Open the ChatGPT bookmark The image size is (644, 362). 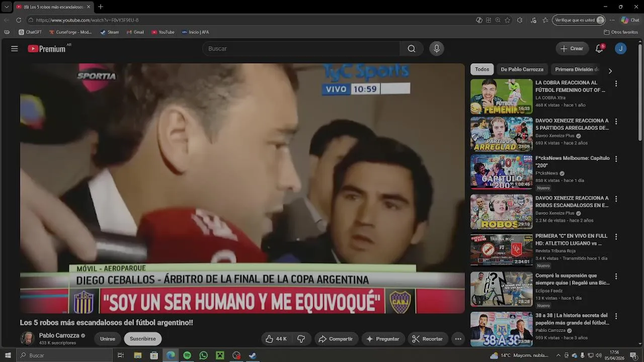click(x=30, y=32)
